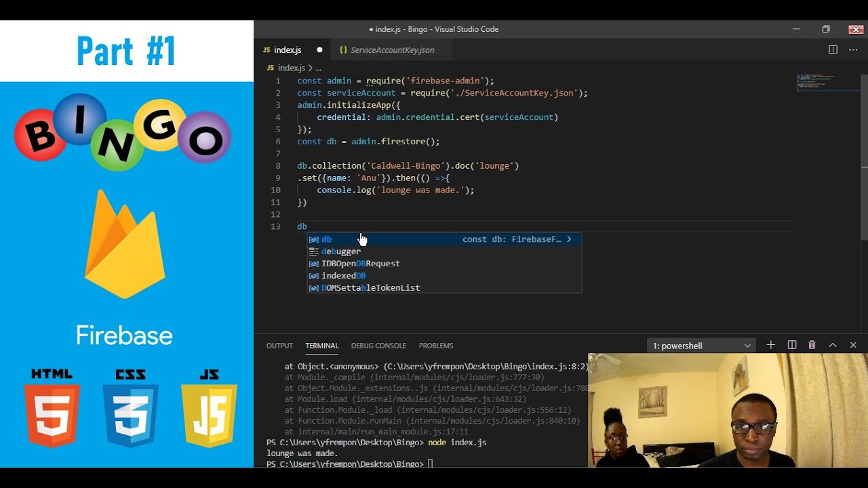Click line number 13 in gutter

pyautogui.click(x=275, y=226)
